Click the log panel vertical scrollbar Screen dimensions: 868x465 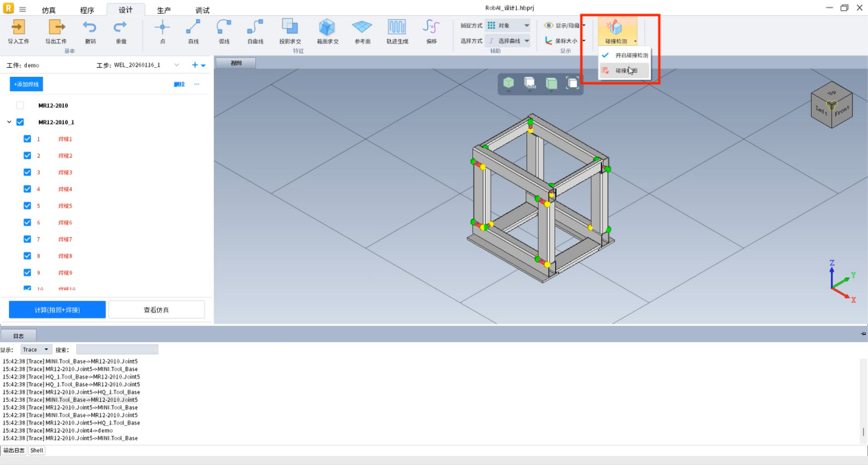click(863, 432)
